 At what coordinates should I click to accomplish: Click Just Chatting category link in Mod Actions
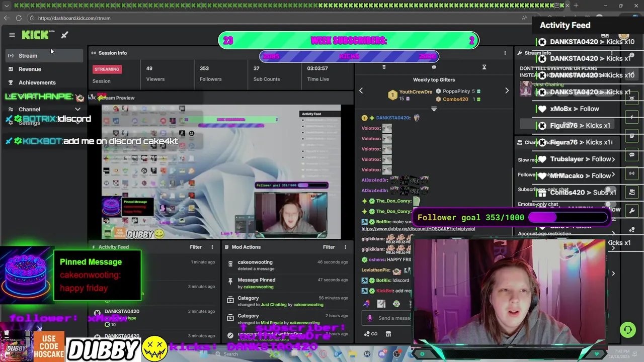pos(274,305)
